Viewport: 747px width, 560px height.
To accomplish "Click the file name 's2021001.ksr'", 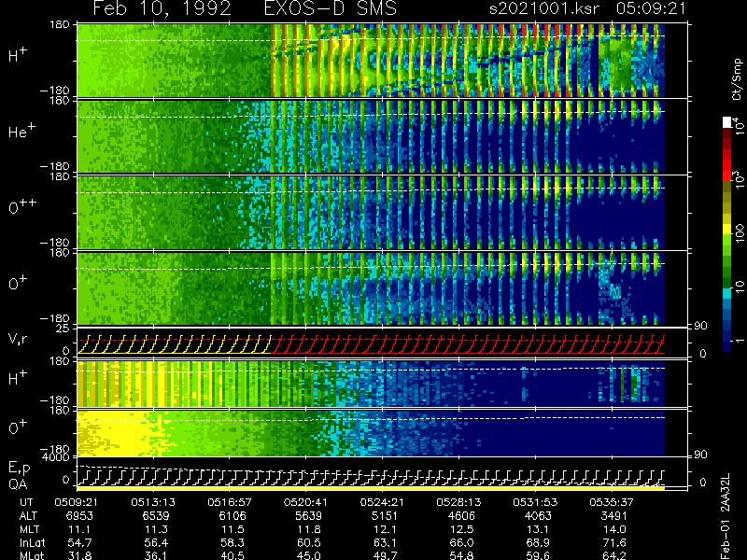I will point(544,8).
